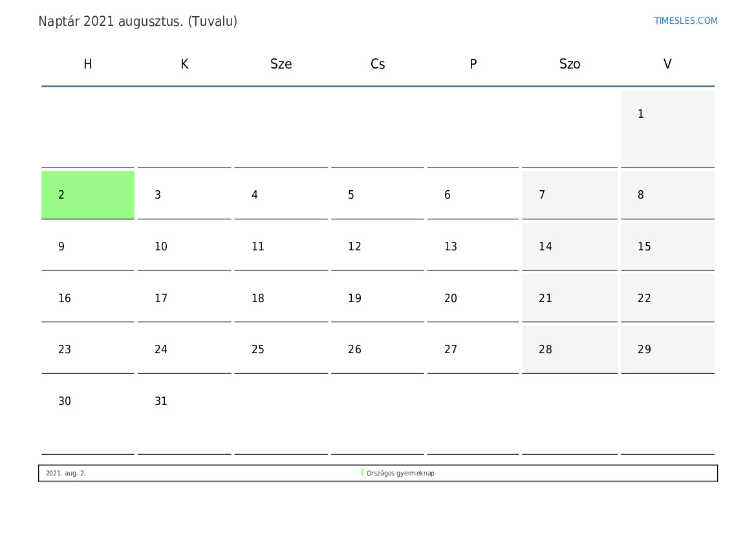Select the highlighted August 2 cell
The height and width of the screenshot is (535, 756).
[x=88, y=195]
